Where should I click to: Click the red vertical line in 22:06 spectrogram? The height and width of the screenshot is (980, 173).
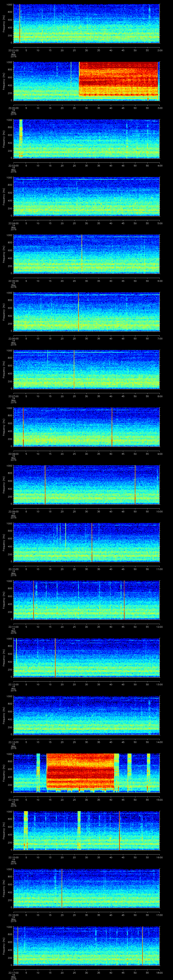[x=78, y=312]
